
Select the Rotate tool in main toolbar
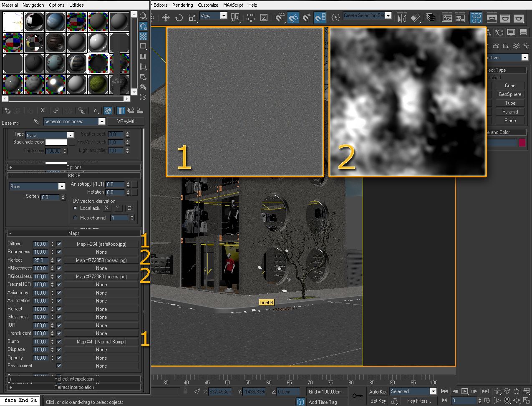(x=179, y=18)
